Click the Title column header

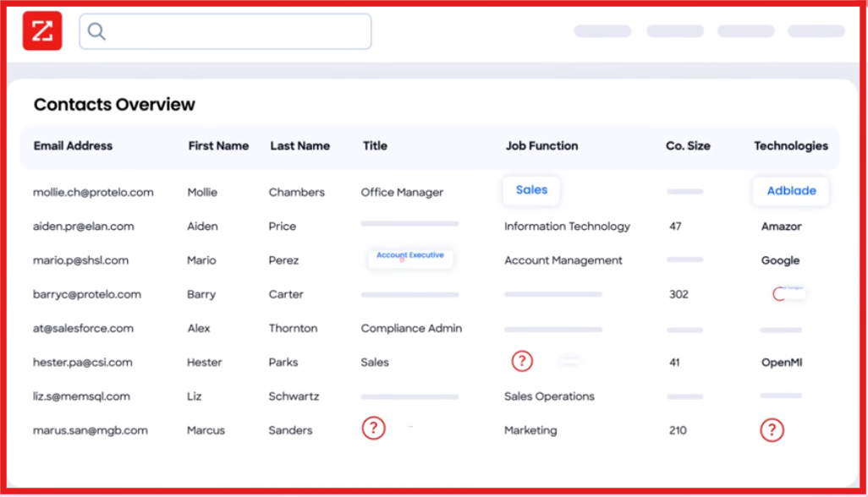click(x=375, y=146)
